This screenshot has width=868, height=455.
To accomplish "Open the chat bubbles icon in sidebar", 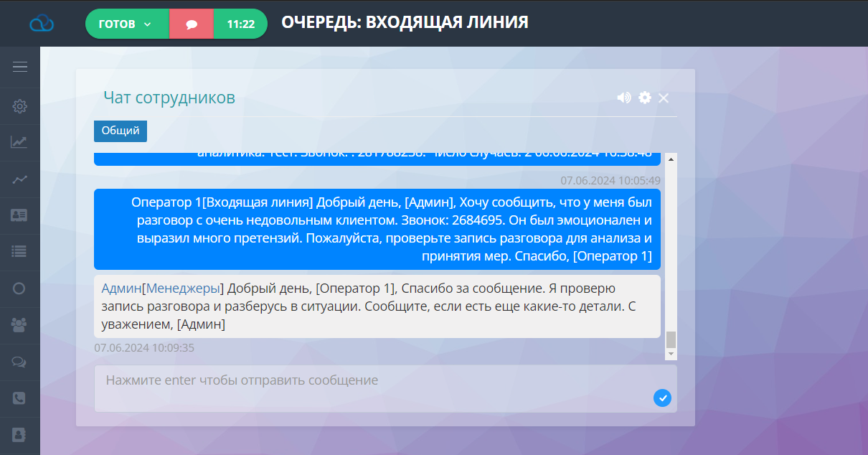I will pos(19,361).
